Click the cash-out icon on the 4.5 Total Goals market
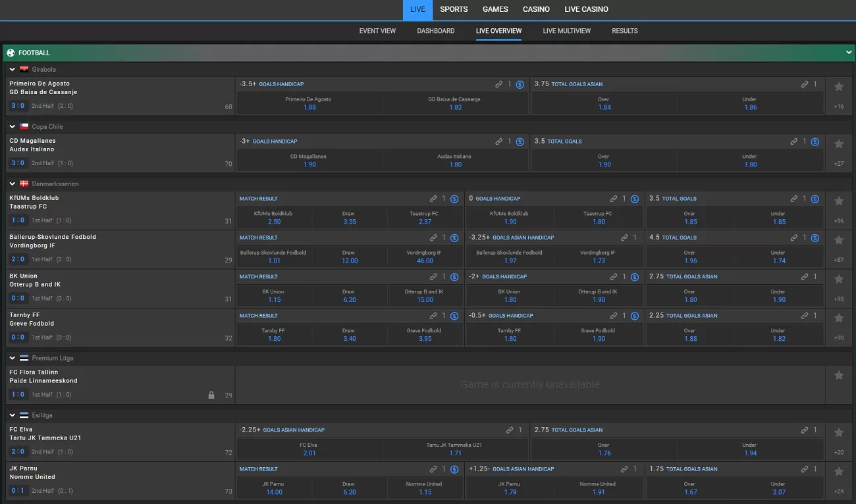The width and height of the screenshot is (856, 504). 815,238
